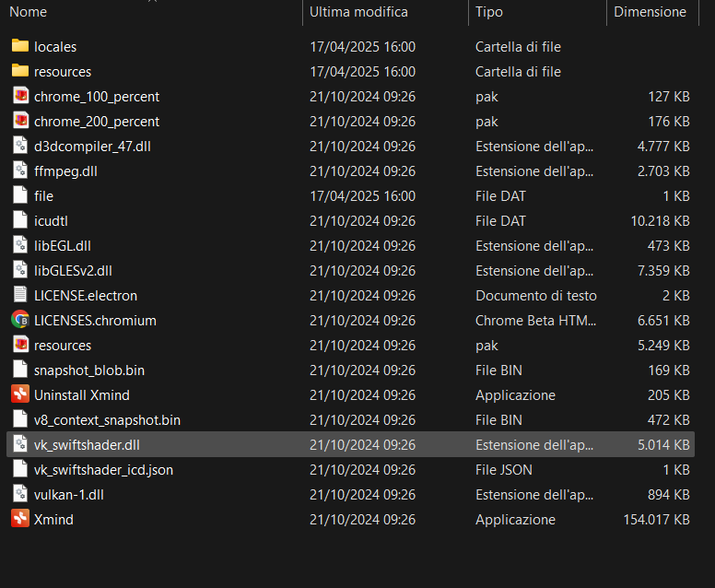715x588 pixels.
Task: Click the vulkan-1.dll file icon
Action: [20, 494]
